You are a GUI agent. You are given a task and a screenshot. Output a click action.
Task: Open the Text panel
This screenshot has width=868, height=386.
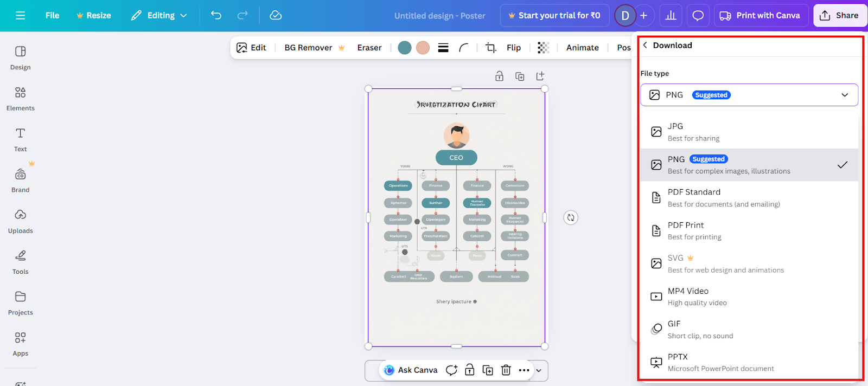[20, 140]
